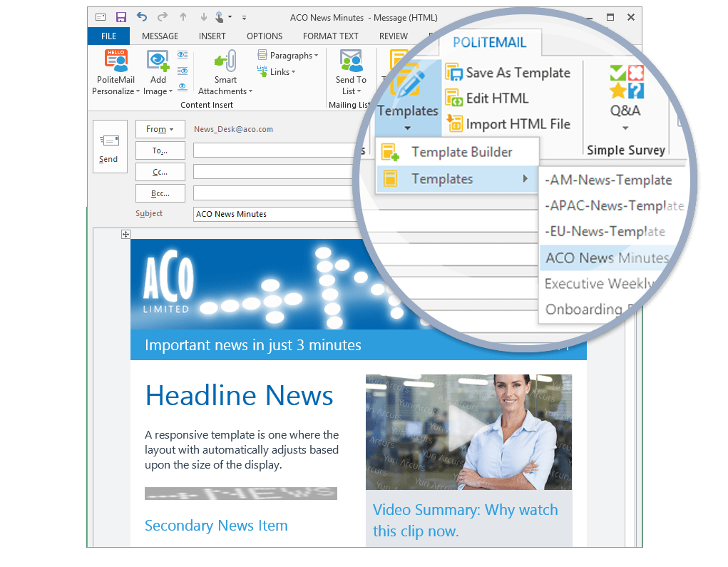Select the POLITEMAIL ribbon tab
The image size is (728, 567).
click(x=489, y=43)
